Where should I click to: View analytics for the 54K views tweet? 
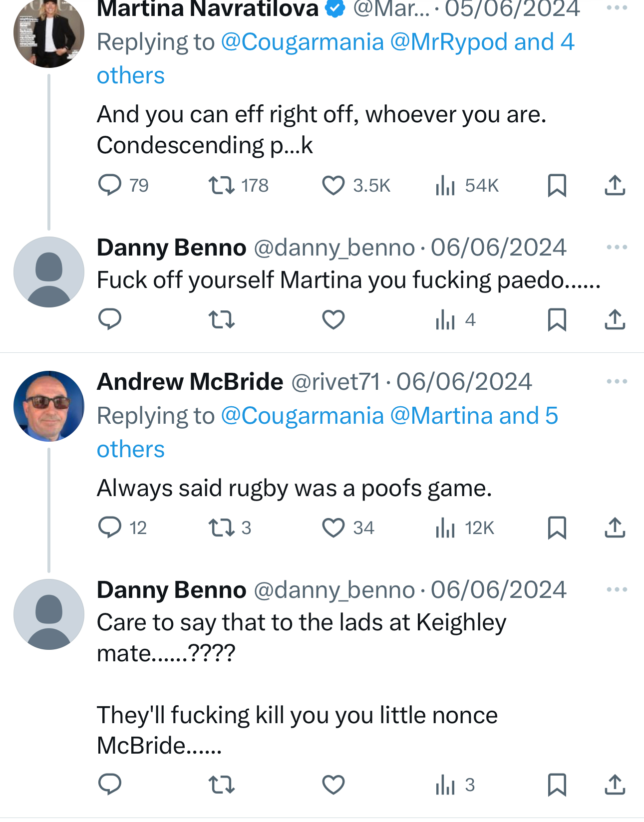click(445, 185)
